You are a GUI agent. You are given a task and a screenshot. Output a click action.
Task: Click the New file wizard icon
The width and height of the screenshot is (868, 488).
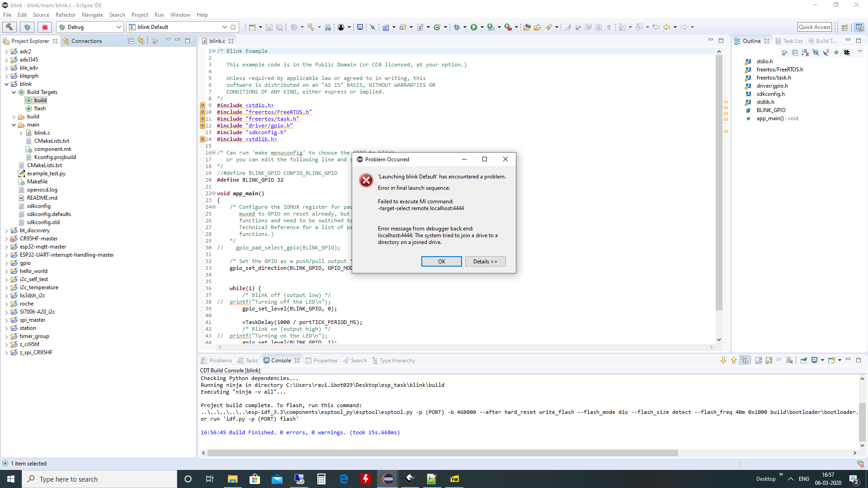[x=252, y=27]
